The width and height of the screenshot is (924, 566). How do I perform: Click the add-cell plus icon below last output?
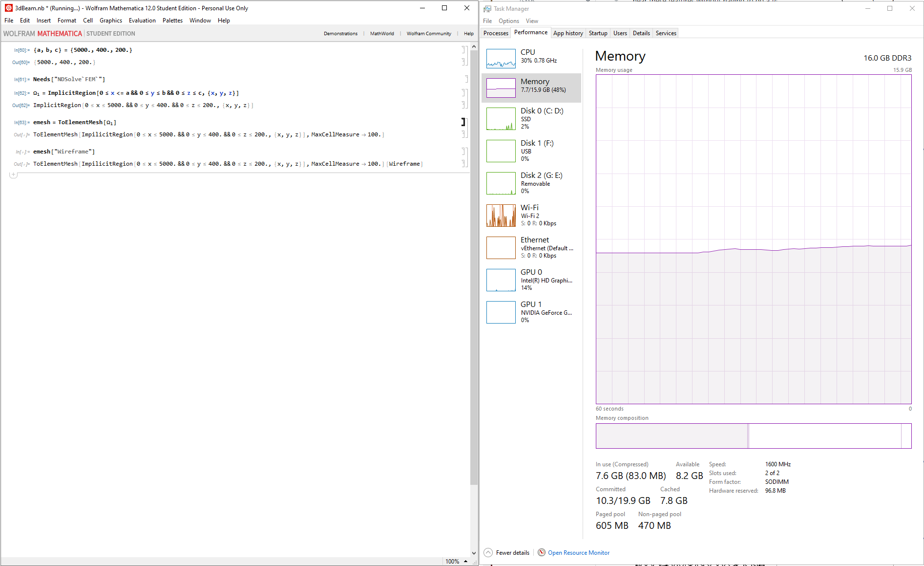[14, 174]
